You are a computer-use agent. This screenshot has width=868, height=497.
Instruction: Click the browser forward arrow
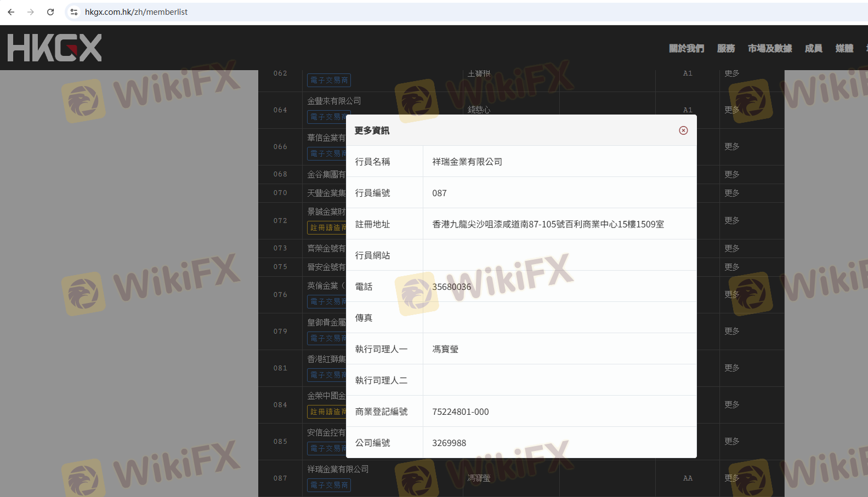pos(31,12)
